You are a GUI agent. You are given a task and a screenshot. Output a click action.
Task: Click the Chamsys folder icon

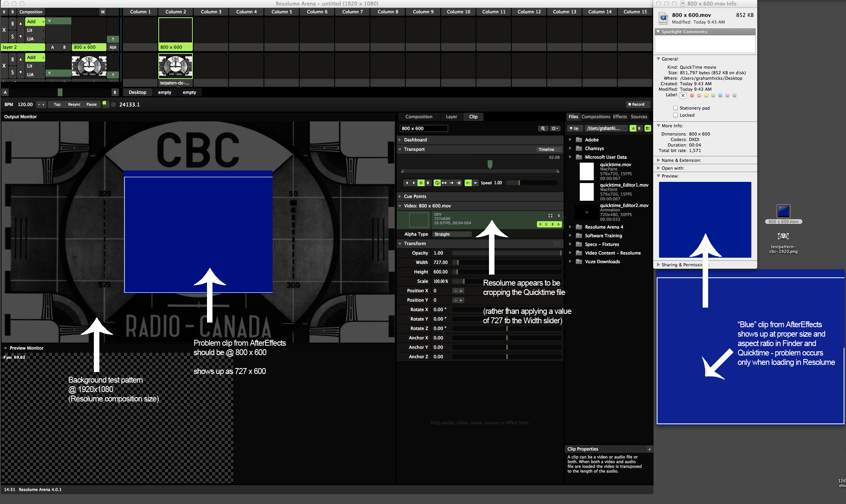(579, 148)
